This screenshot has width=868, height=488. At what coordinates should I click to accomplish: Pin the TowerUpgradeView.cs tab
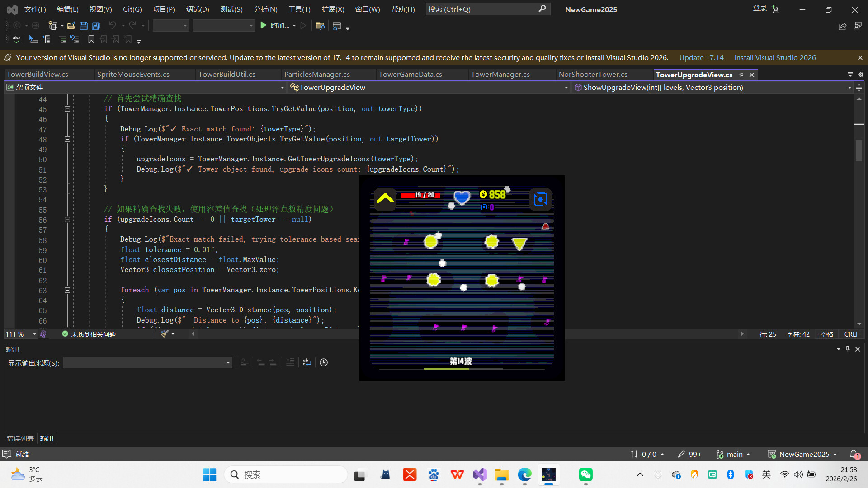click(741, 75)
